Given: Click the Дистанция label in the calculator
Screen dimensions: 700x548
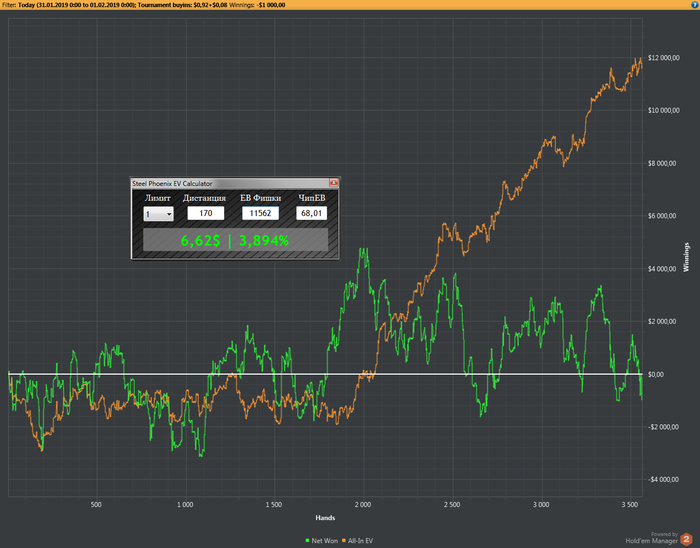Looking at the screenshot, I should [x=204, y=198].
